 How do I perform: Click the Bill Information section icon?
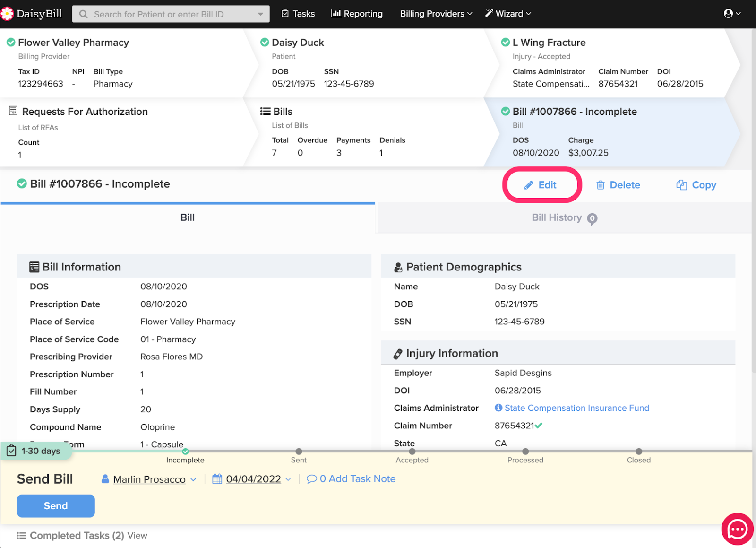(x=34, y=267)
